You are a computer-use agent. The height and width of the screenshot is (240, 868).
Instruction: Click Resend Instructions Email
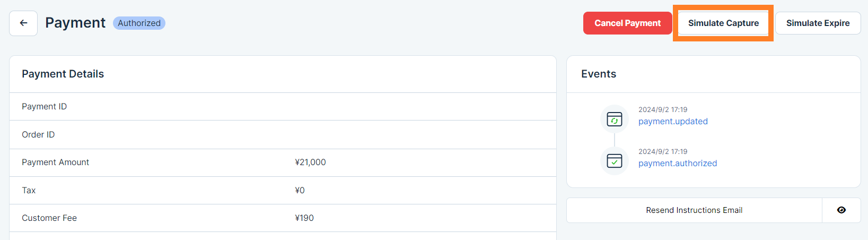694,210
